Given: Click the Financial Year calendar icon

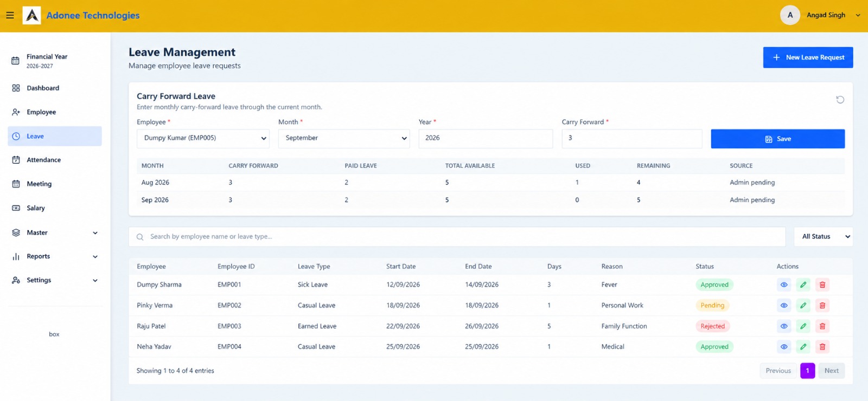Looking at the screenshot, I should [16, 61].
